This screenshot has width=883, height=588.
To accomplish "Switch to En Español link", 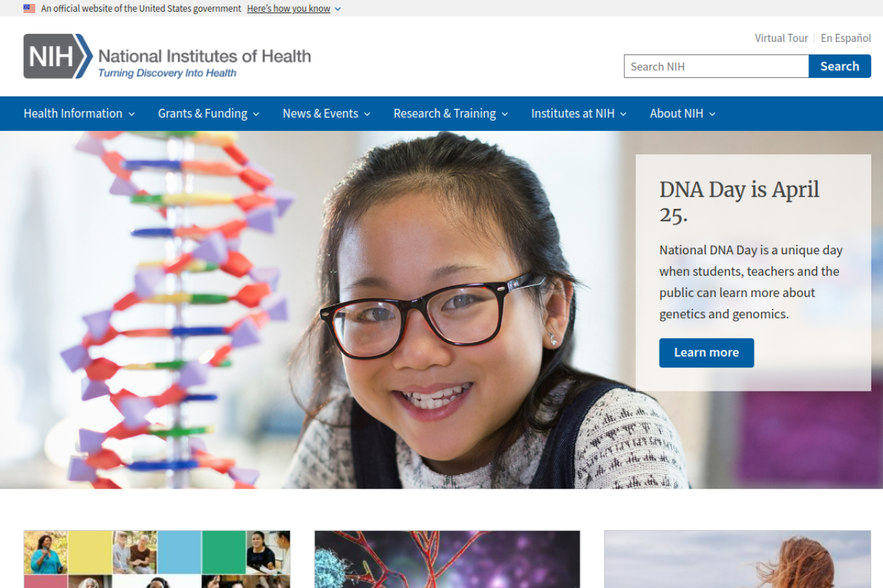I will (x=846, y=38).
